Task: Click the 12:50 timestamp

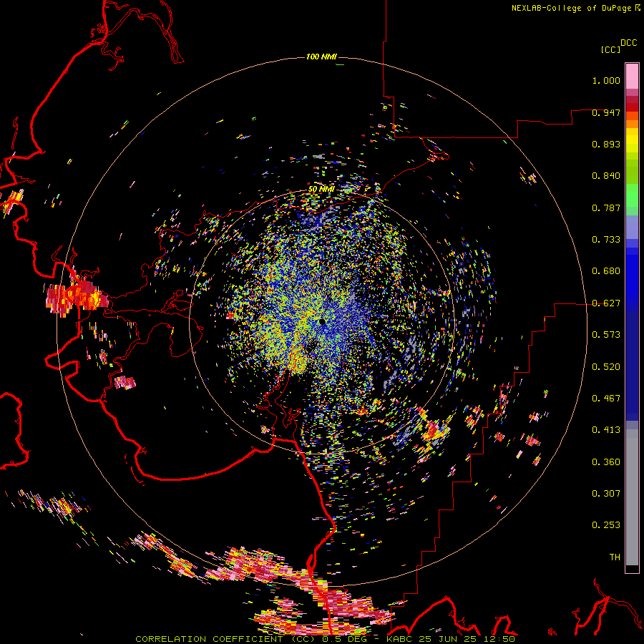Action: (x=499, y=639)
